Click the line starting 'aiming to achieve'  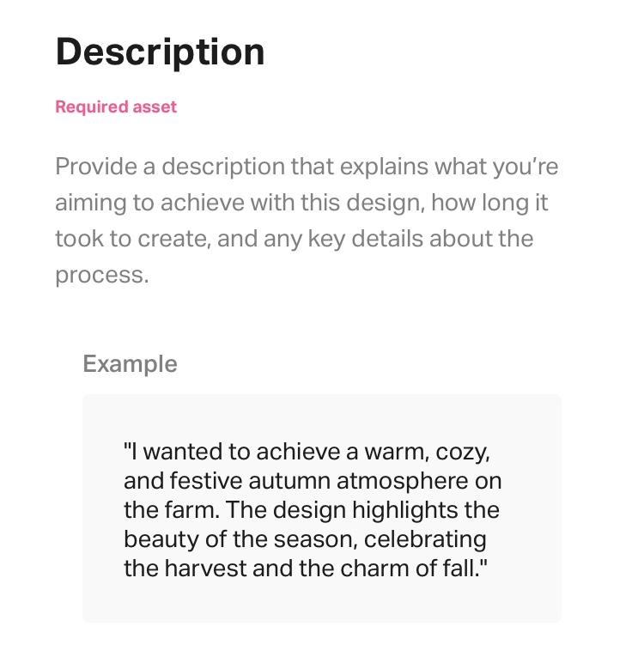301,203
